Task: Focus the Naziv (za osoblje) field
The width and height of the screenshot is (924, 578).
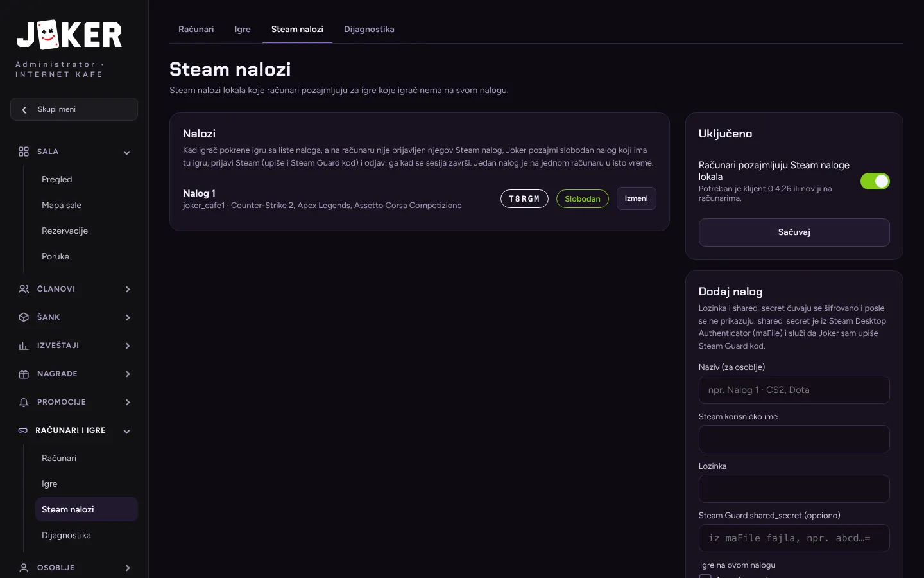Action: 794,390
